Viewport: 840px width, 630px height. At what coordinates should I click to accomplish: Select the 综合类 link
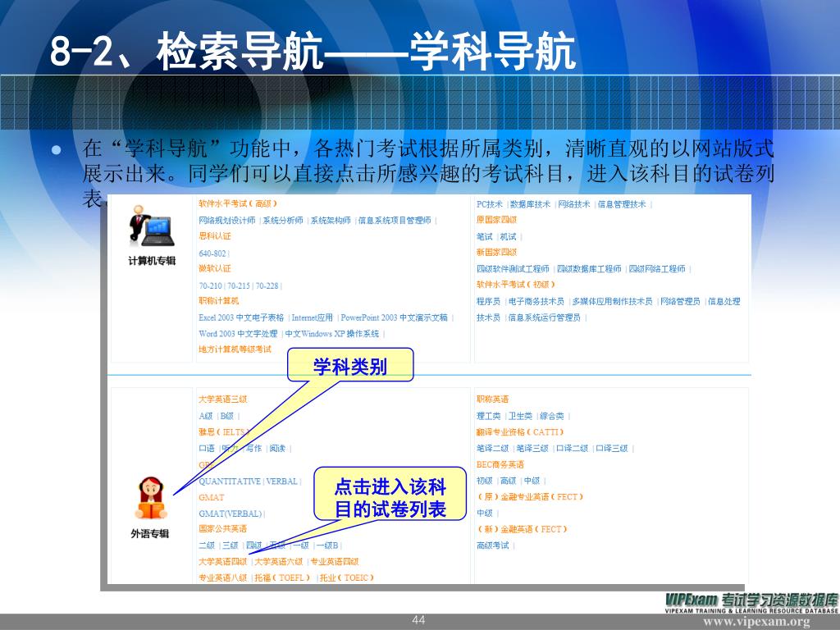coord(551,416)
